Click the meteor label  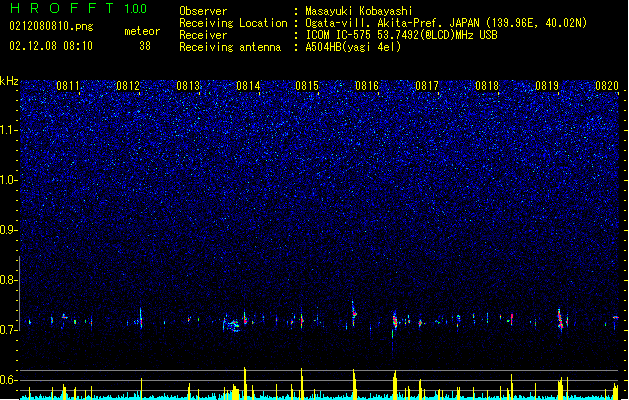[x=142, y=31]
